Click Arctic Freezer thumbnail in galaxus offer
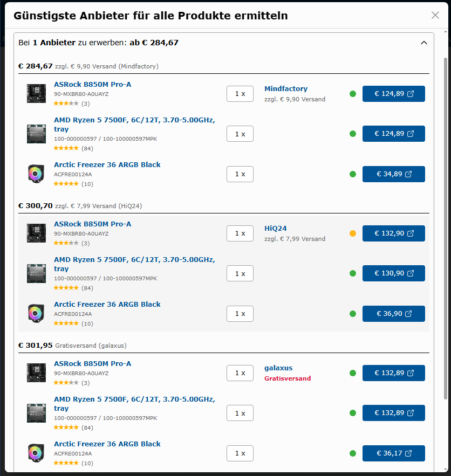The width and height of the screenshot is (451, 476). (36, 453)
